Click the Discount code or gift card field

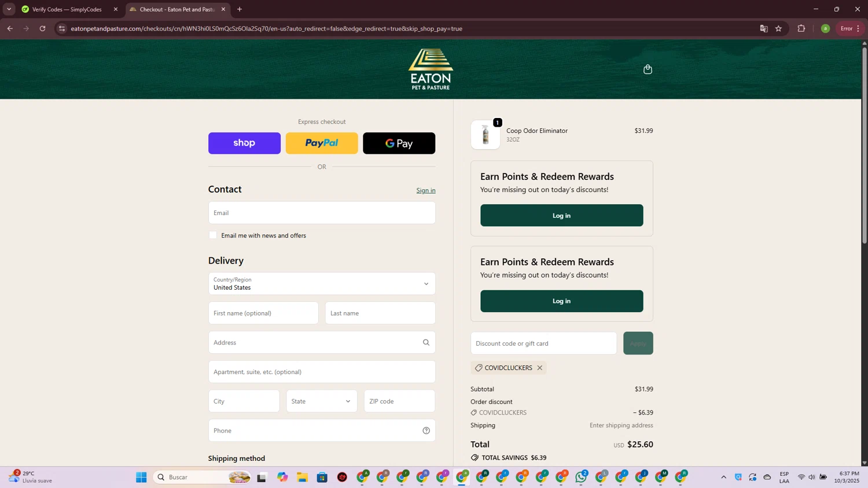tap(543, 343)
